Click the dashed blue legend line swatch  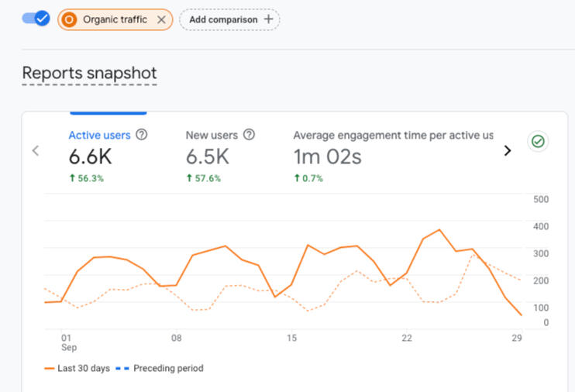click(x=121, y=369)
